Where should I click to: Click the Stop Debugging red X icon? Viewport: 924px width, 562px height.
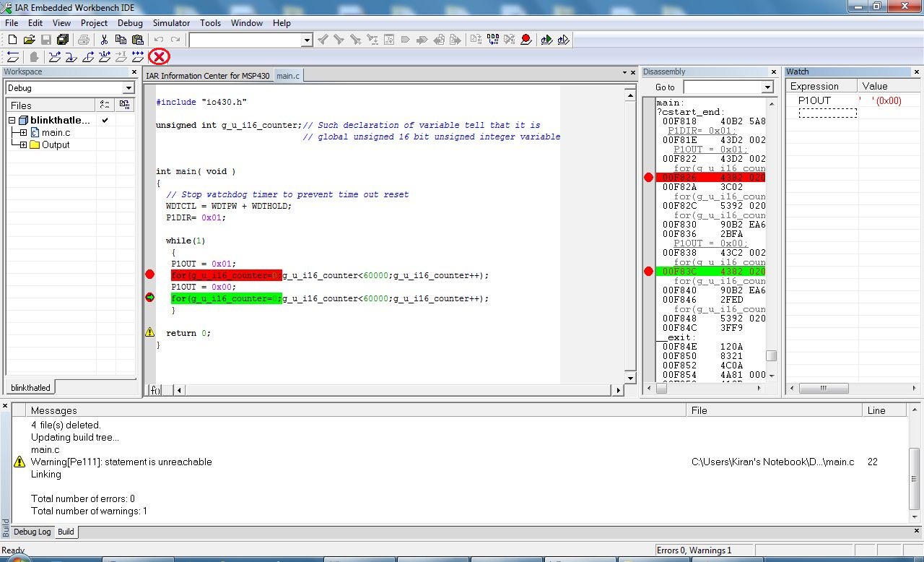tap(159, 57)
